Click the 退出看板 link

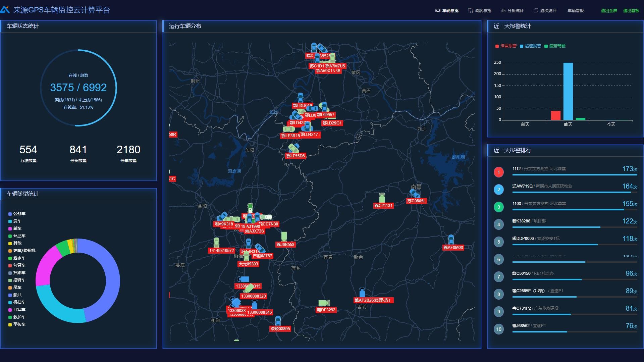coord(631,11)
